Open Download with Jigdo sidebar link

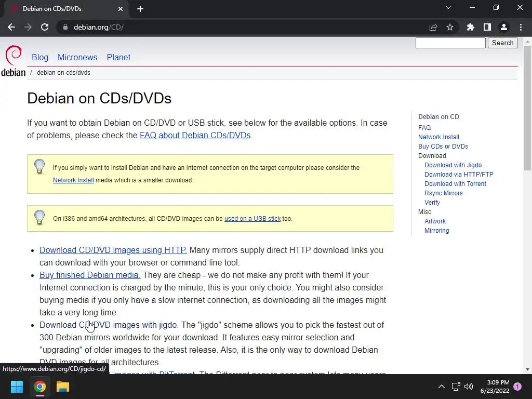(453, 165)
